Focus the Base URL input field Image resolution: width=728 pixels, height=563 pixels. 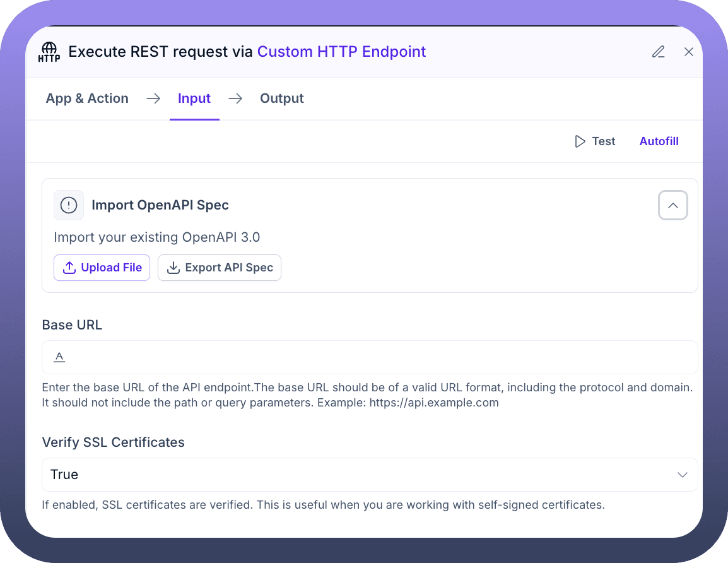[x=379, y=357]
